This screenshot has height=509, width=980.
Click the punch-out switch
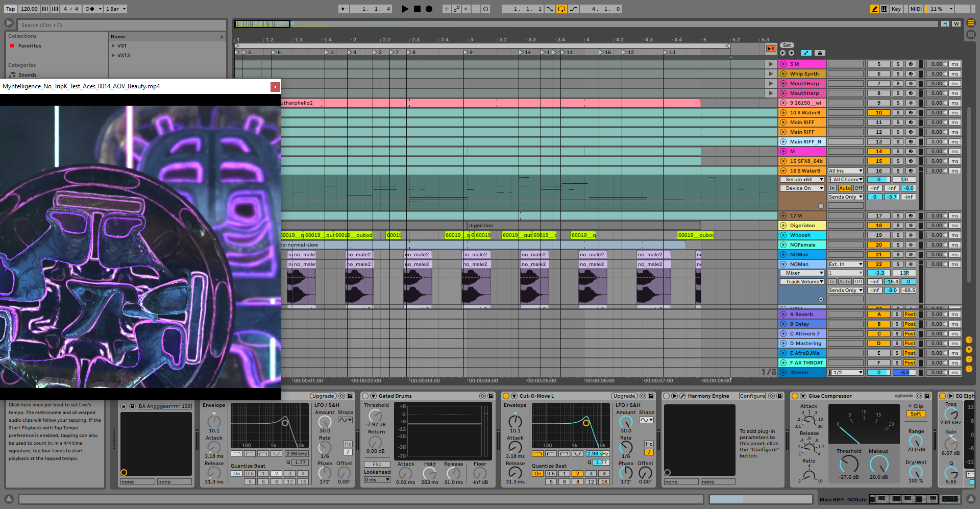(574, 9)
